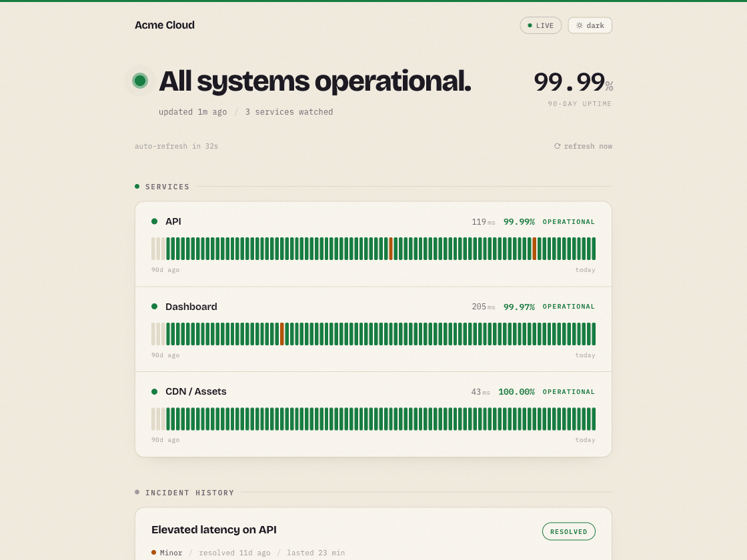
Task: Click 3 services watched text
Action: [289, 112]
